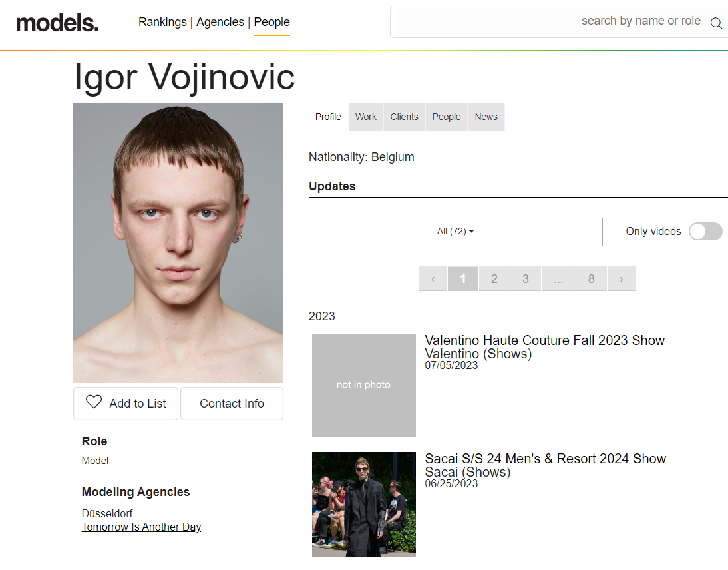The image size is (728, 570).
Task: Open Tomorrow Is Another Day agency link
Action: coord(141,527)
